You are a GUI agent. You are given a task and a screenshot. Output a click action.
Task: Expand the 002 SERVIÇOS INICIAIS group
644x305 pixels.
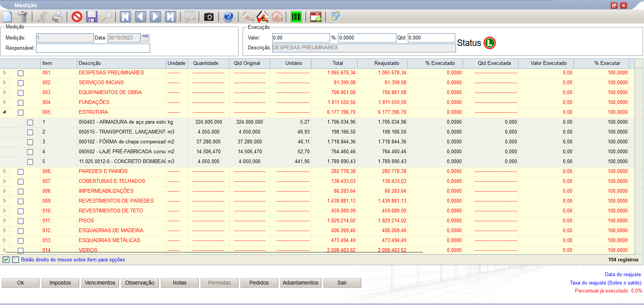[x=5, y=82]
